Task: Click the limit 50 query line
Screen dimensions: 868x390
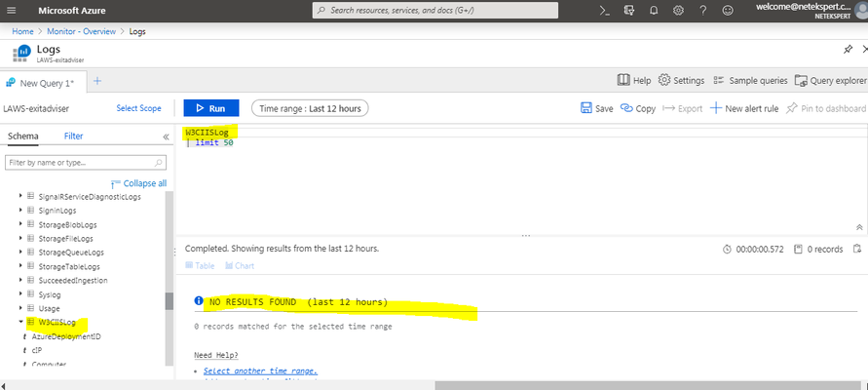Action: click(209, 143)
